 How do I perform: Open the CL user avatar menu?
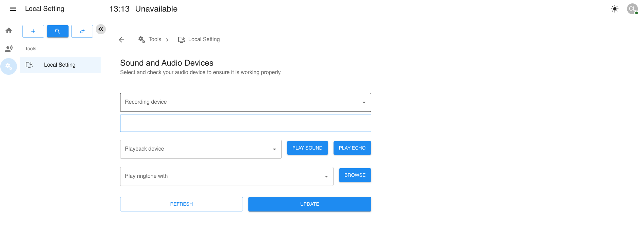tap(632, 9)
